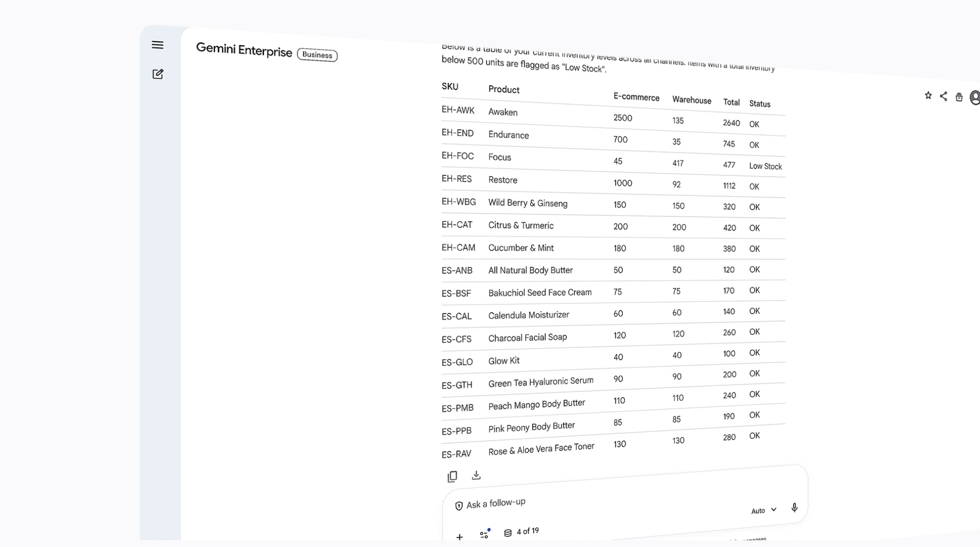Expand the Auto model dropdown
This screenshot has width=980, height=547.
tap(764, 510)
